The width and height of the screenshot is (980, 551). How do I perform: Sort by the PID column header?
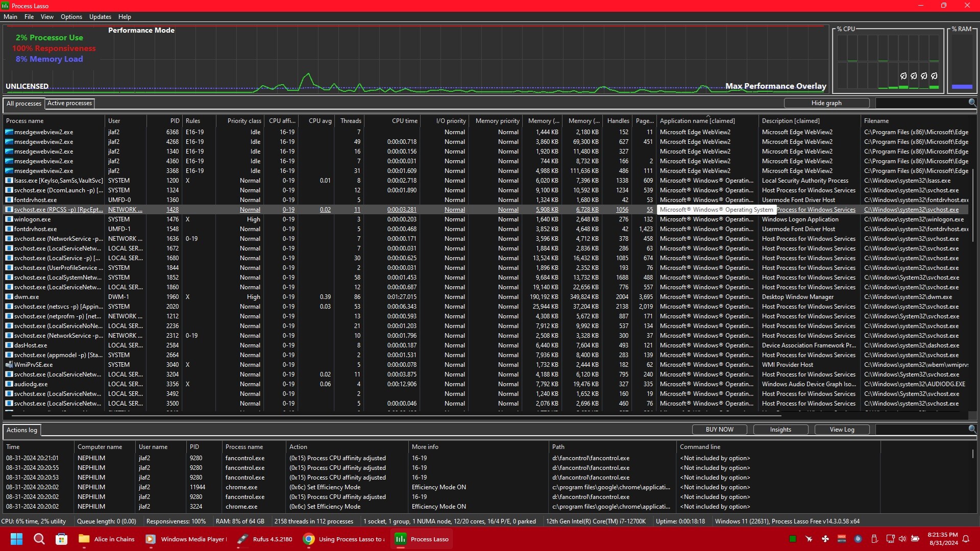point(164,121)
